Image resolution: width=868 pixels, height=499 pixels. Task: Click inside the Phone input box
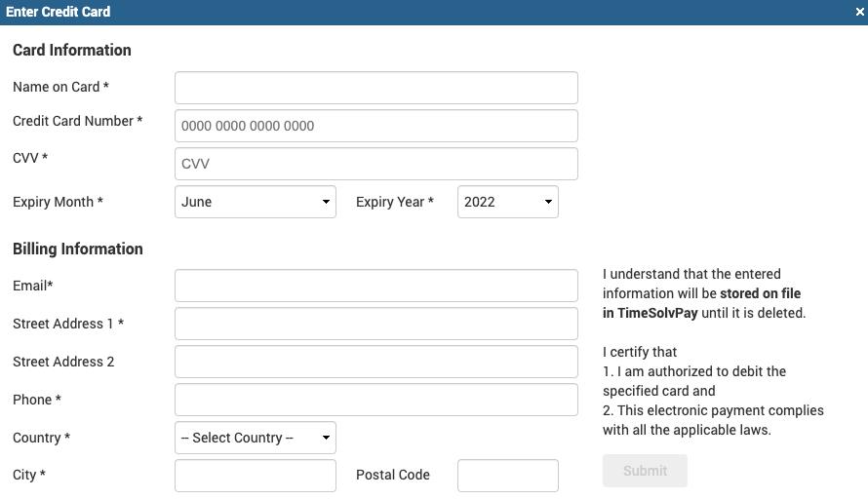click(x=375, y=400)
